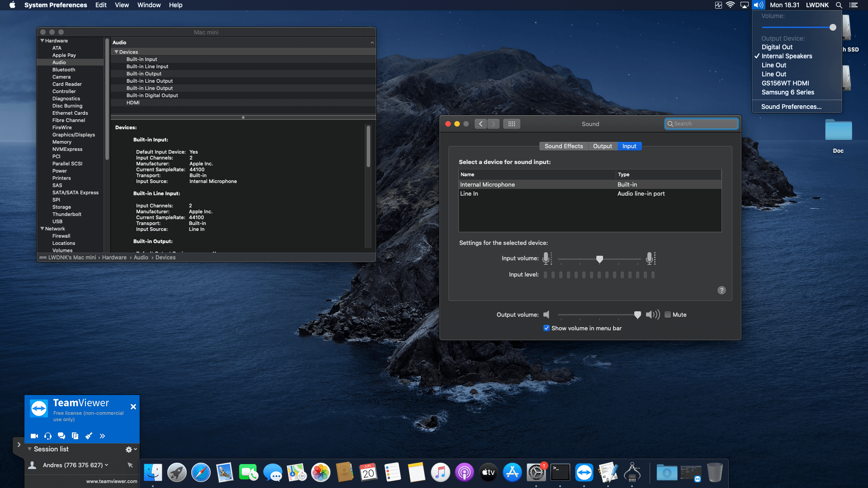Open the LWDNK user menu

point(817,5)
